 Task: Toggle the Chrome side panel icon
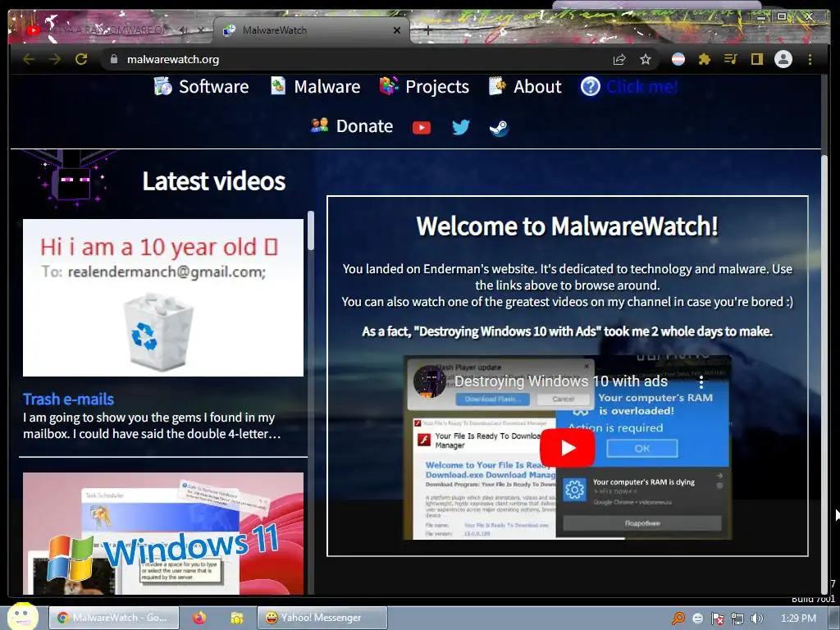pyautogui.click(x=756, y=59)
